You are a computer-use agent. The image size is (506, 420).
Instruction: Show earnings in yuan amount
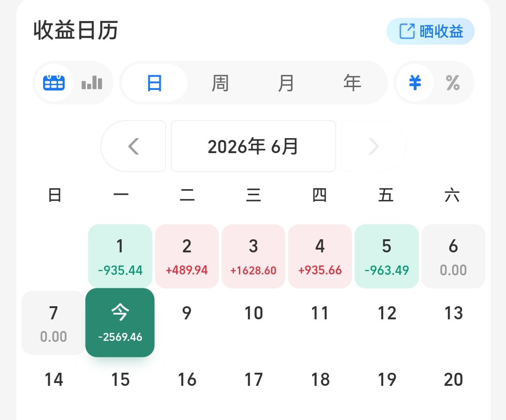[415, 82]
